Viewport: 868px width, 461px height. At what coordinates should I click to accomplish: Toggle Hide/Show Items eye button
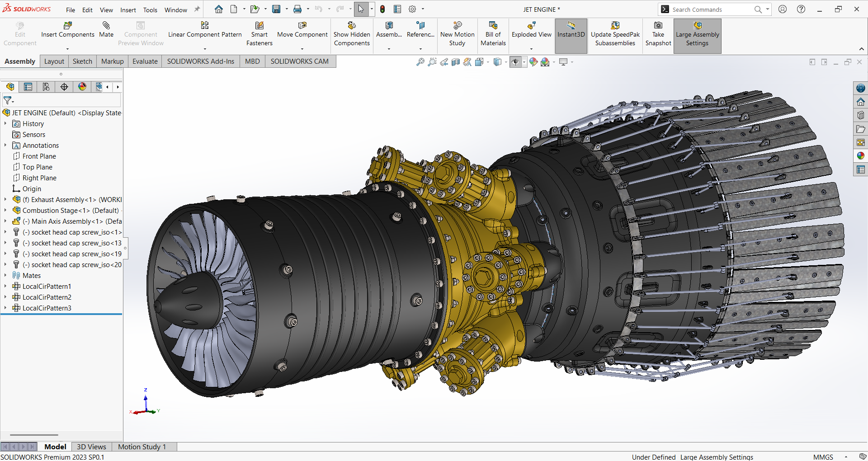[x=515, y=62]
